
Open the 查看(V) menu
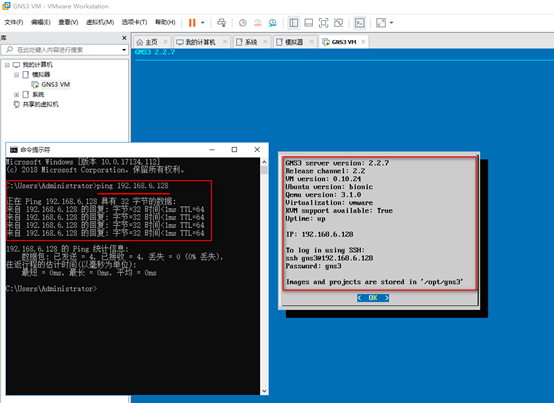(68, 22)
